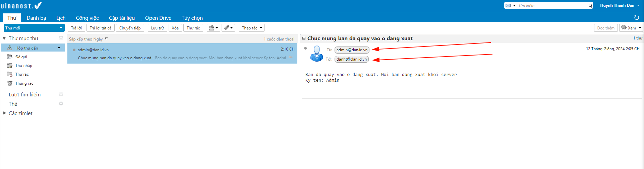644x169 pixels.
Task: Switch to the Lịch tab
Action: pos(61,18)
